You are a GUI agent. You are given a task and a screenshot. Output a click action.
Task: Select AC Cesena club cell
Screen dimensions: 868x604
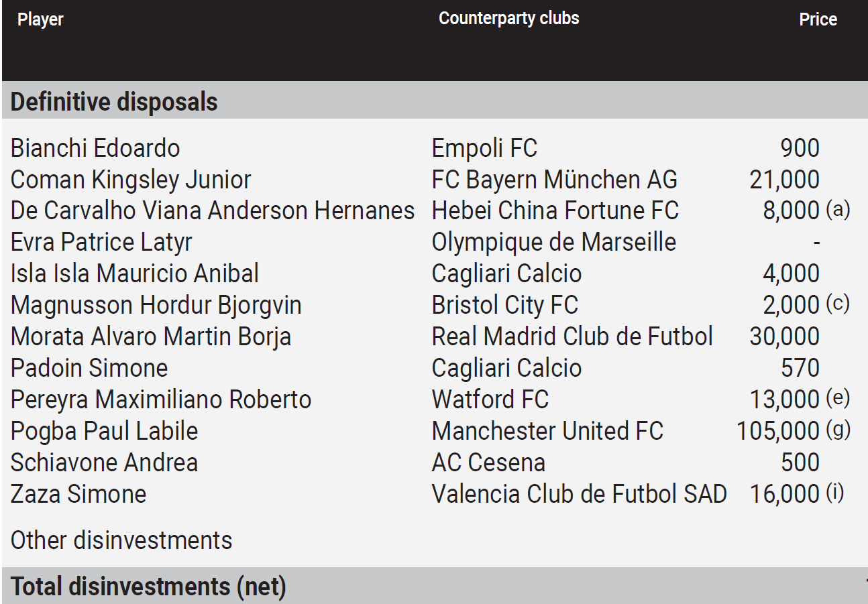point(488,463)
